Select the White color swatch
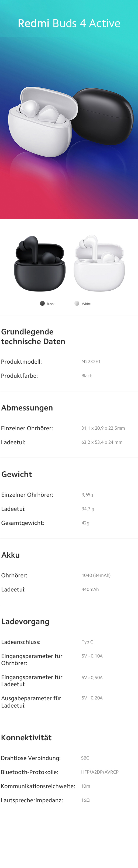138x868 pixels. pos(77,303)
